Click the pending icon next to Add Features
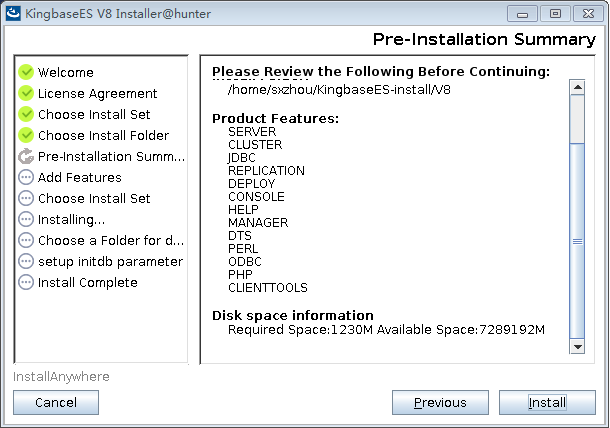This screenshot has width=610, height=428. (26, 177)
